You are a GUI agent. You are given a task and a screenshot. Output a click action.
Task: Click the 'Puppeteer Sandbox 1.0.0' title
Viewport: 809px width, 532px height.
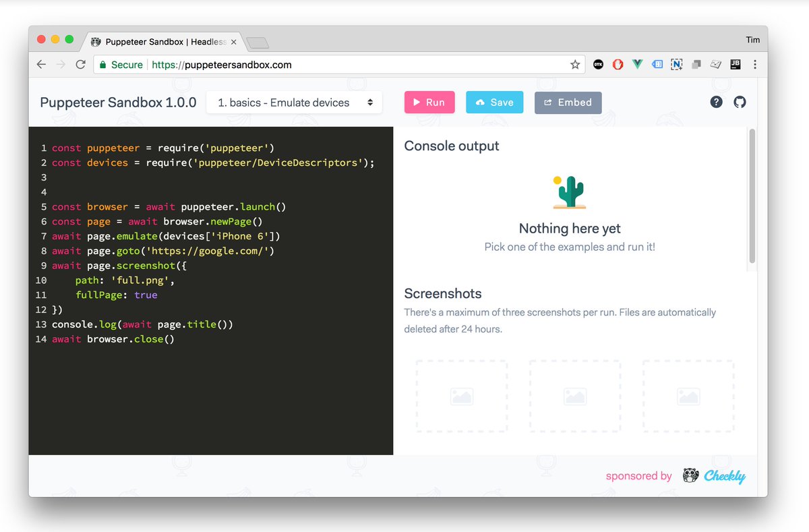118,102
